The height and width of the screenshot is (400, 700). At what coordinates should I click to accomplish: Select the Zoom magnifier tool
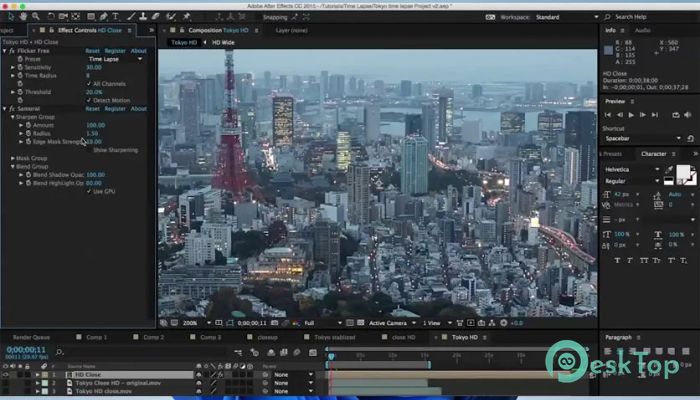[x=35, y=17]
